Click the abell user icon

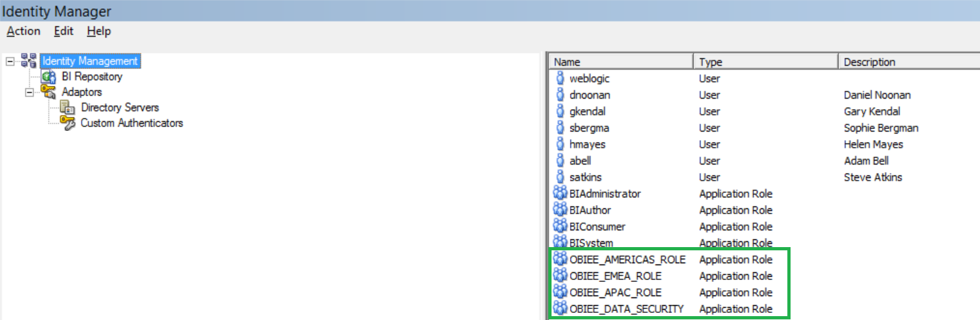(x=560, y=161)
